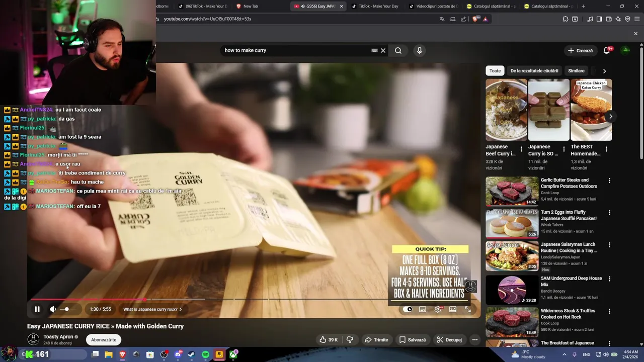Subscribe with the Abonează-te button
The image size is (644, 362).
tap(104, 340)
